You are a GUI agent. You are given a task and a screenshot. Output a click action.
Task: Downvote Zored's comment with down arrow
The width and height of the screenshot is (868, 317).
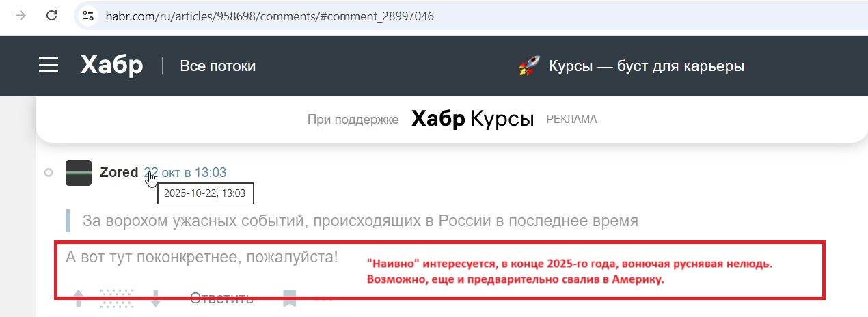point(155,298)
